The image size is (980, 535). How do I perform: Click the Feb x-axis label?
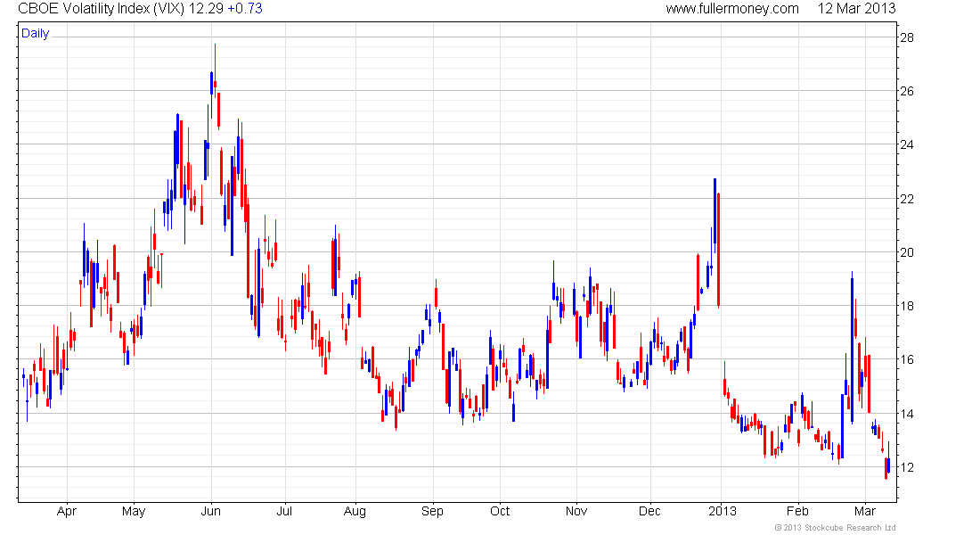(x=797, y=511)
